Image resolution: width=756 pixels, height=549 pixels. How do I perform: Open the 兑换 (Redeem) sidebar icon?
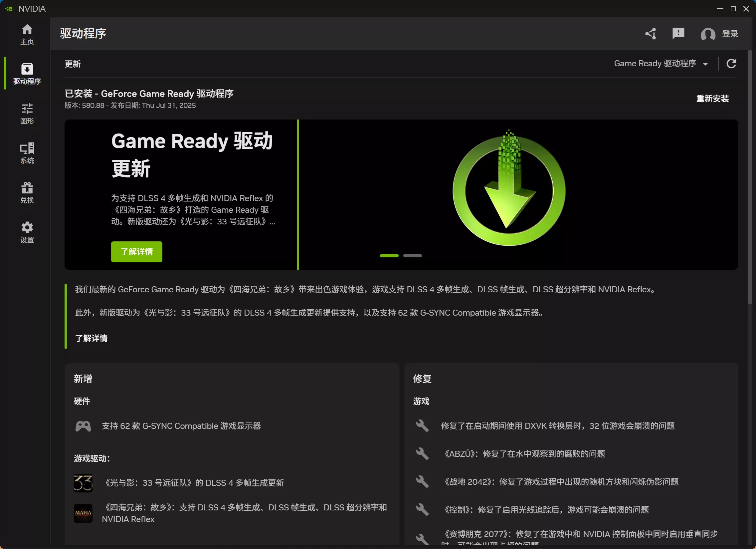tap(27, 192)
